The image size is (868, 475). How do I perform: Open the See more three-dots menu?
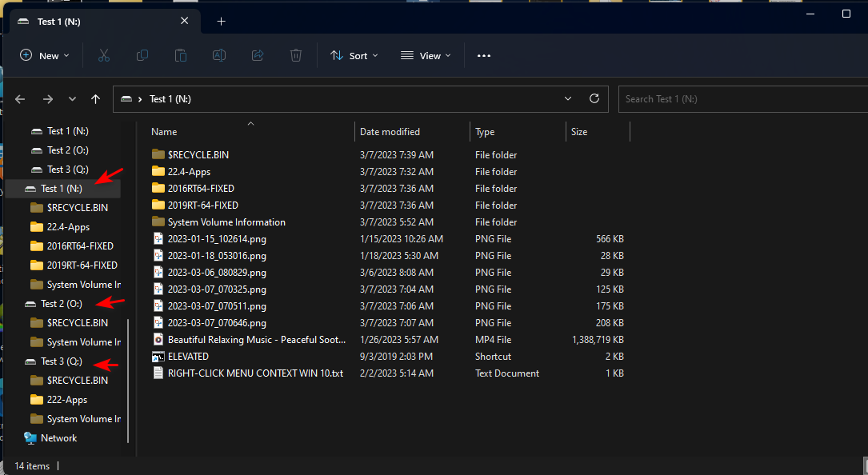(484, 55)
